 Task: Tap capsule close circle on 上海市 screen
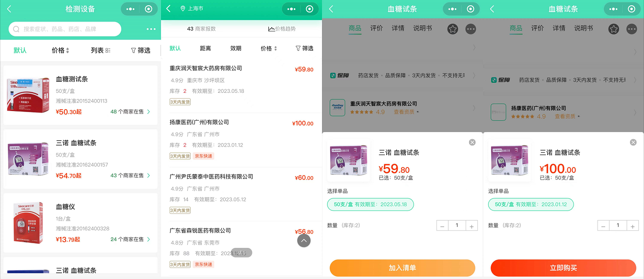pyautogui.click(x=310, y=9)
